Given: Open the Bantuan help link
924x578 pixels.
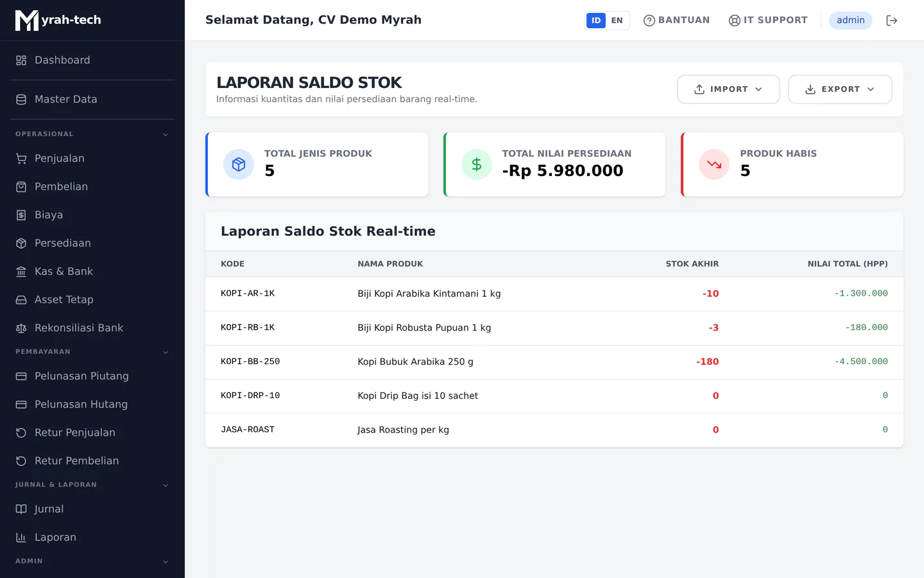Looking at the screenshot, I should [x=676, y=21].
